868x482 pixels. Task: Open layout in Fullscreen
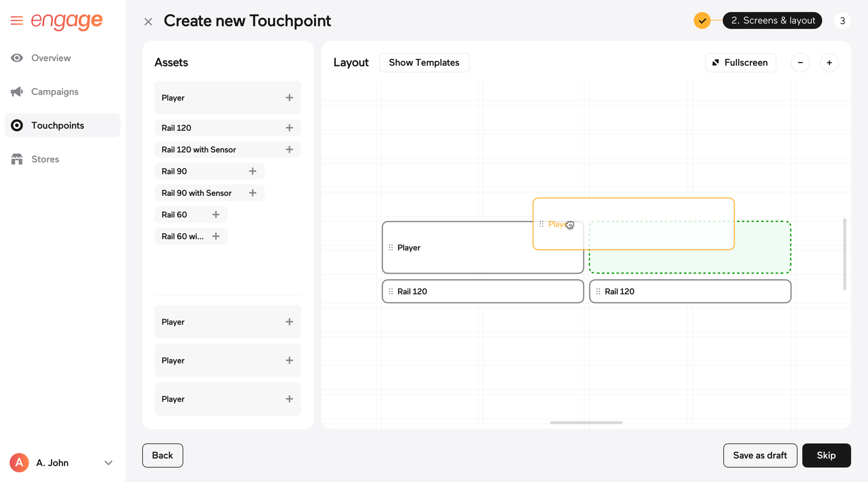740,63
